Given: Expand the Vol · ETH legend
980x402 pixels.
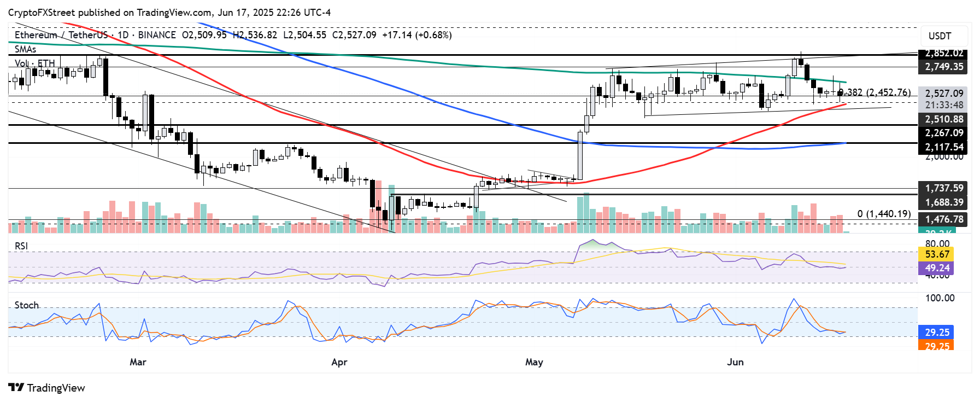Looking at the screenshot, I should [35, 63].
